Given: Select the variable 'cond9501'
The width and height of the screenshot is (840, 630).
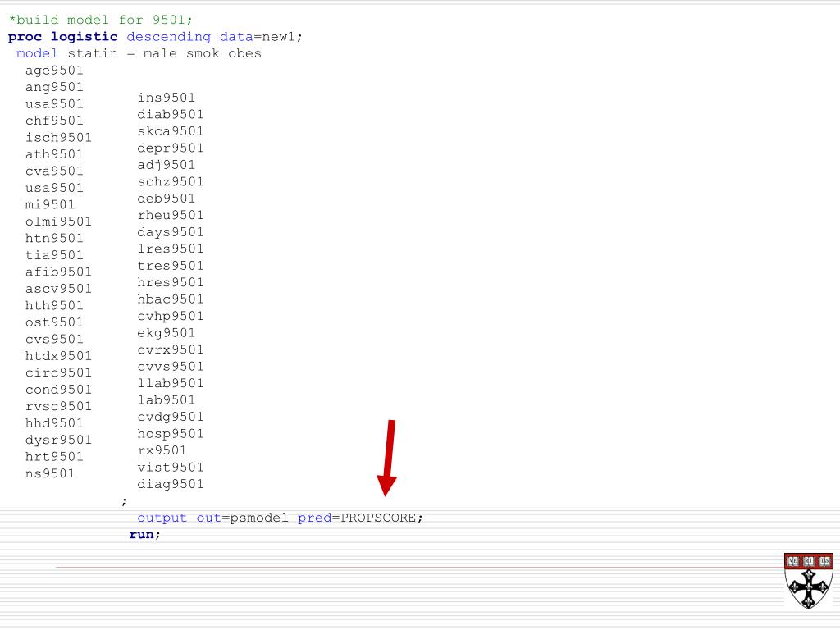Looking at the screenshot, I should click(58, 390).
